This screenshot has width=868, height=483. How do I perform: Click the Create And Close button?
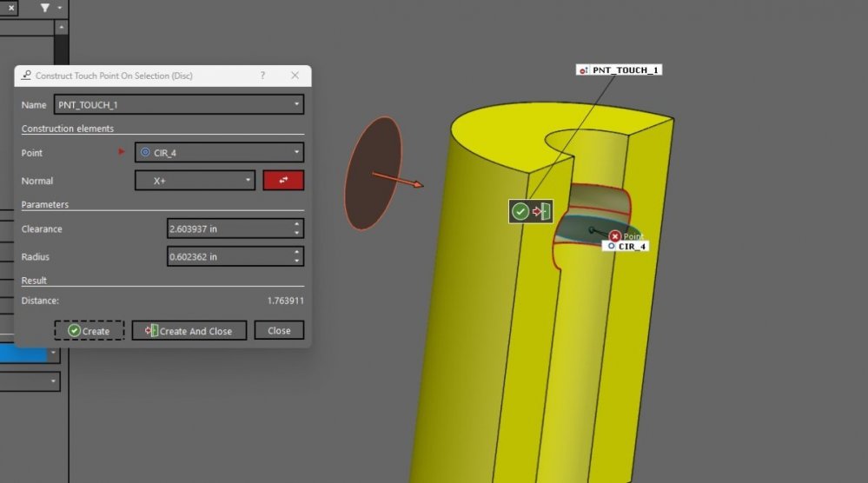tap(189, 331)
